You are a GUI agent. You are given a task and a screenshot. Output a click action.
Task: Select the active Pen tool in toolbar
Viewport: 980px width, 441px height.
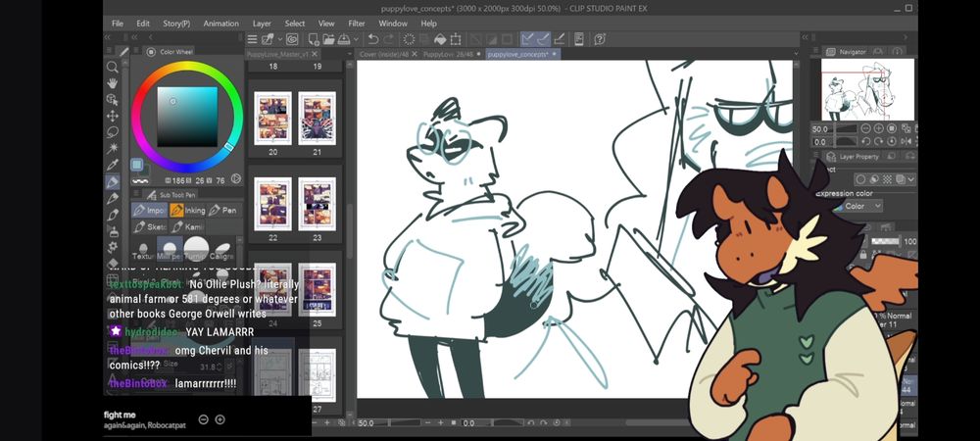(x=113, y=182)
